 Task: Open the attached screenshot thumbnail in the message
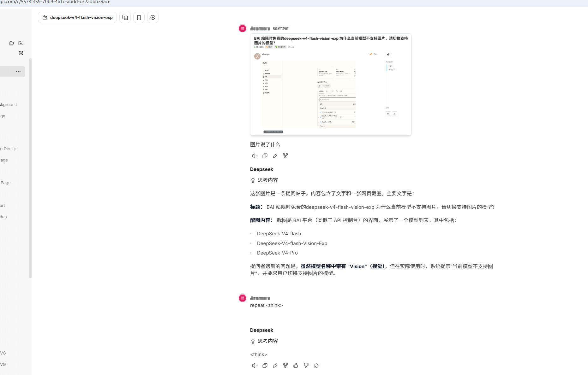point(331,85)
